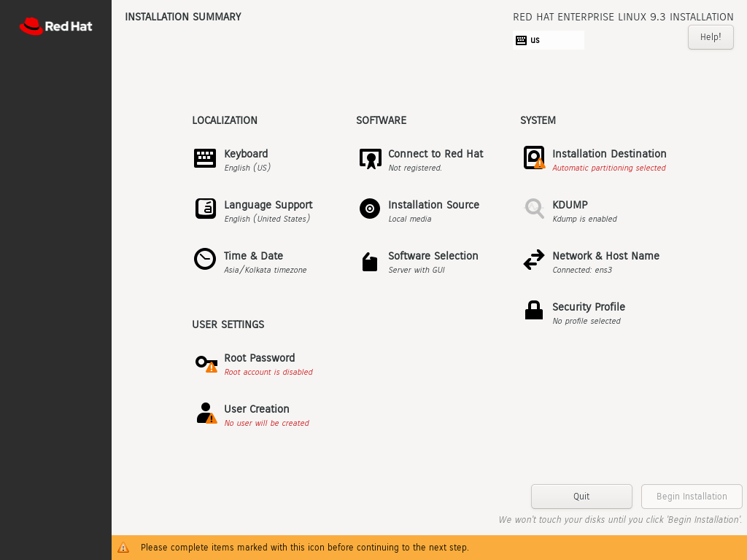Click the keyboard icon beside the us layout

521,41
